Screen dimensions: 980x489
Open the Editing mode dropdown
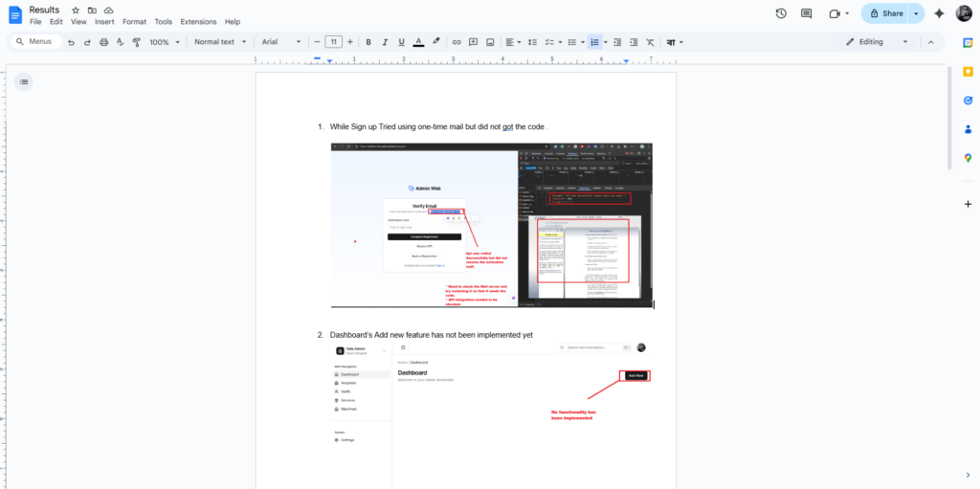coord(877,42)
